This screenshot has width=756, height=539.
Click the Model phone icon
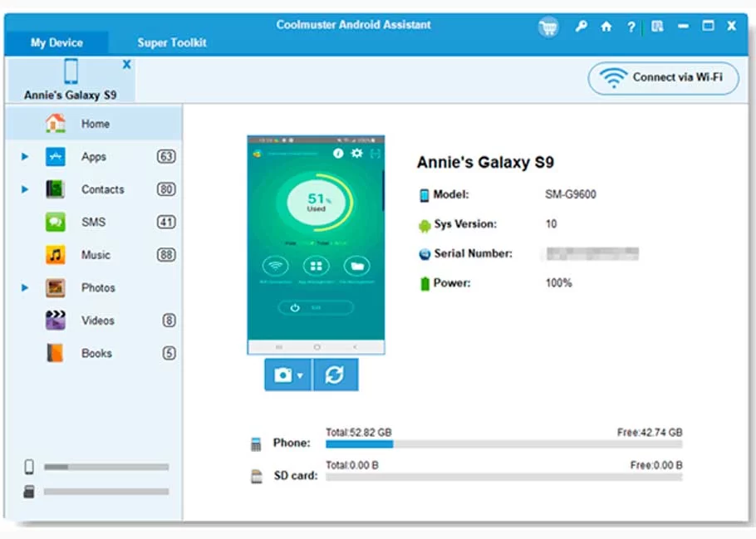(x=425, y=195)
